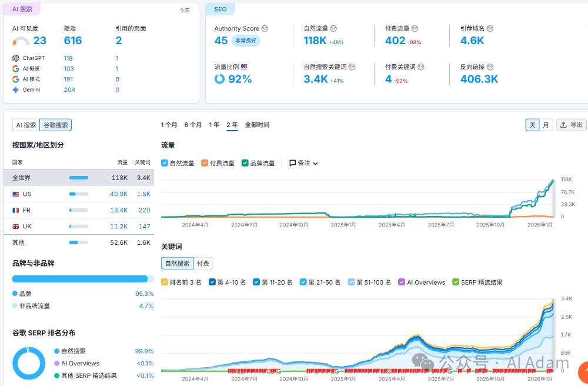Switch to the SEO tab at top

pyautogui.click(x=220, y=9)
